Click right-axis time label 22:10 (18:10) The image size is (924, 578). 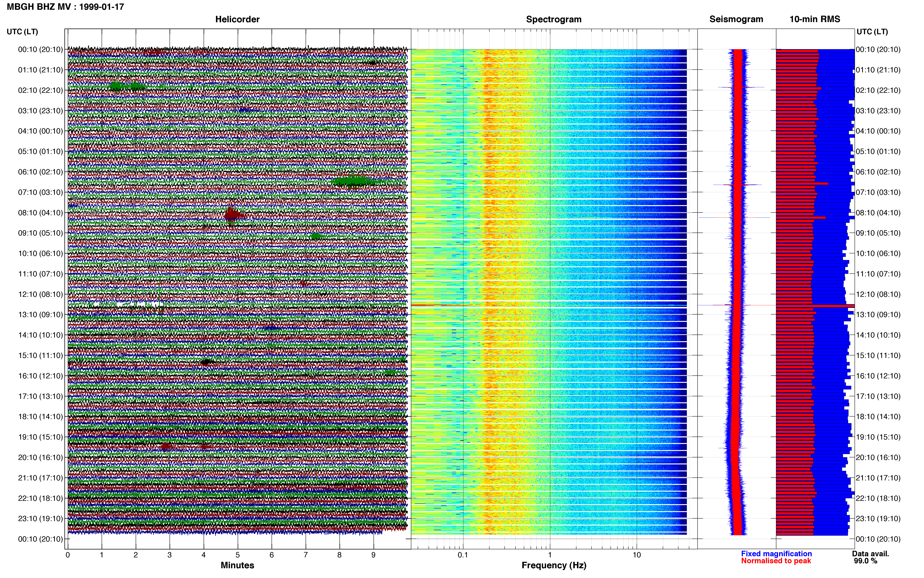878,498
